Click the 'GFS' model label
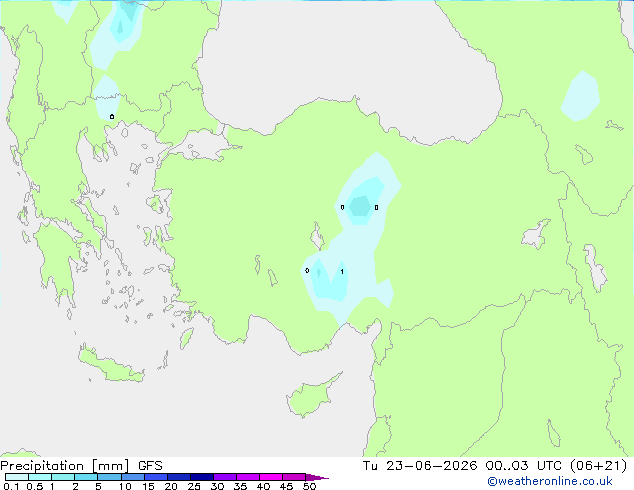 [x=150, y=466]
